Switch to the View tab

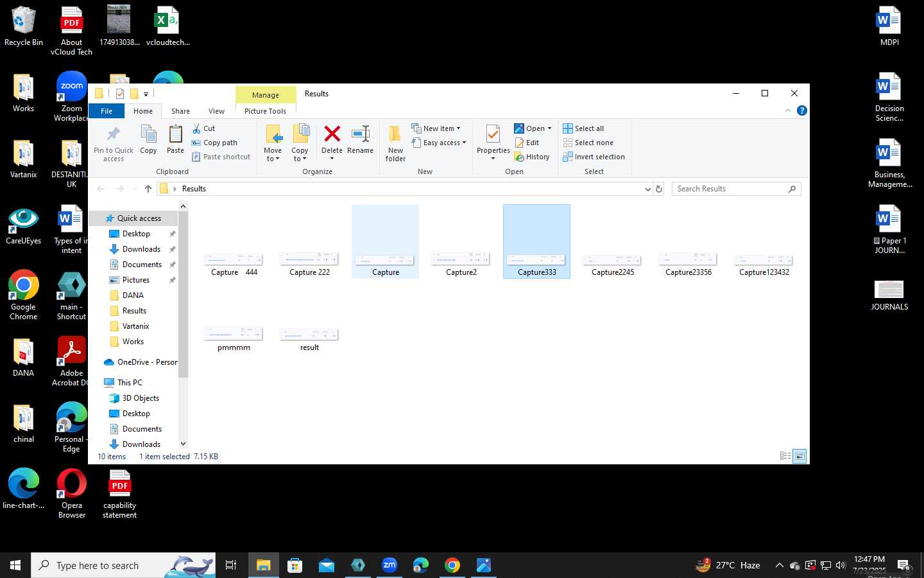pos(216,110)
